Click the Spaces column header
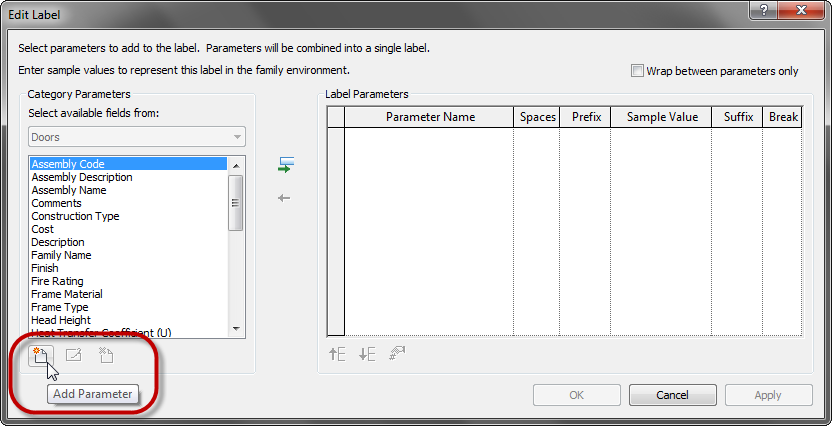The height and width of the screenshot is (426, 832). coord(537,117)
